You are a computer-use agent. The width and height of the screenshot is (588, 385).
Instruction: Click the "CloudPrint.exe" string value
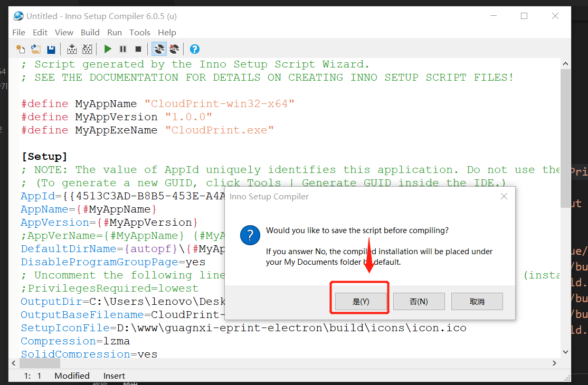pos(220,130)
